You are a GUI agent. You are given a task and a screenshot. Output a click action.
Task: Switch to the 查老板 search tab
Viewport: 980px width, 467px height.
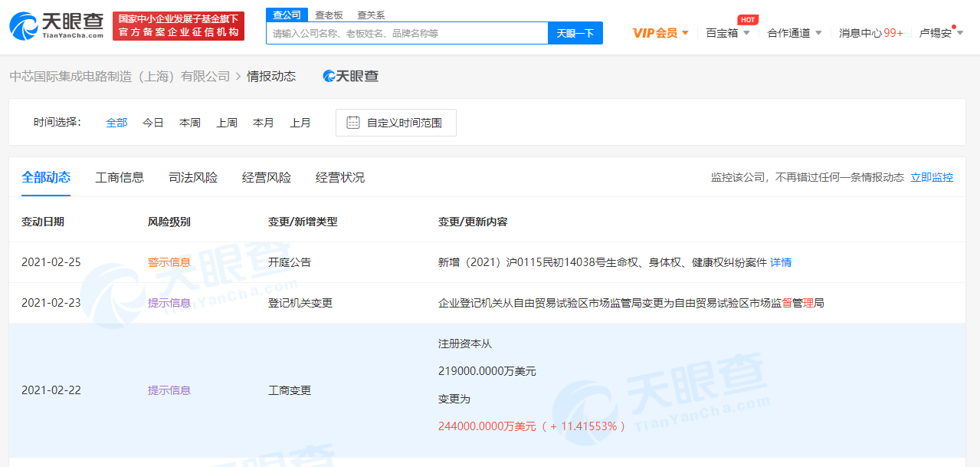pos(329,15)
